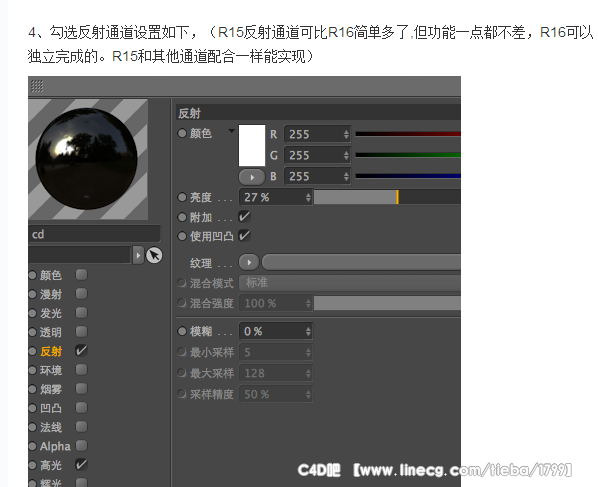Enable the 环境 channel checkbox
This screenshot has width=598, height=487.
tap(81, 370)
